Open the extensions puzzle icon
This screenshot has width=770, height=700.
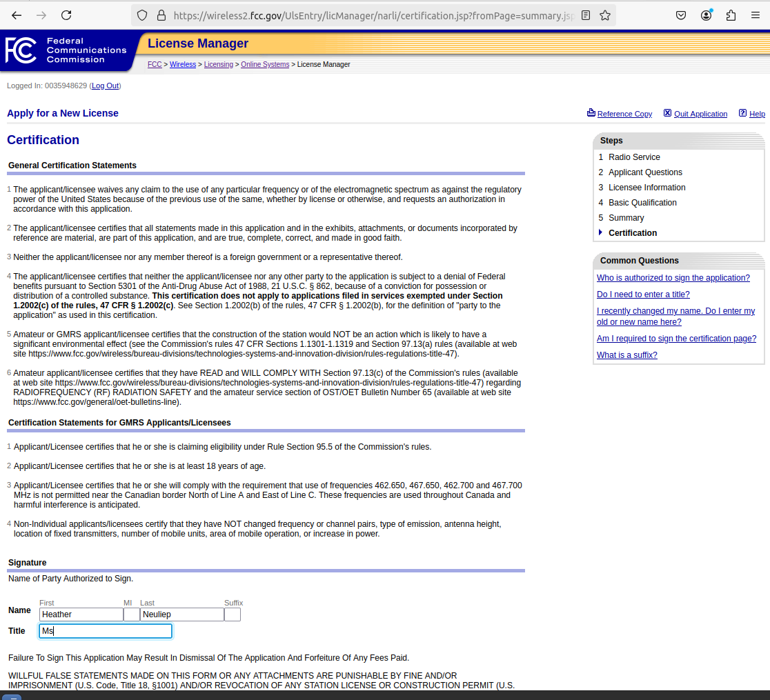731,15
